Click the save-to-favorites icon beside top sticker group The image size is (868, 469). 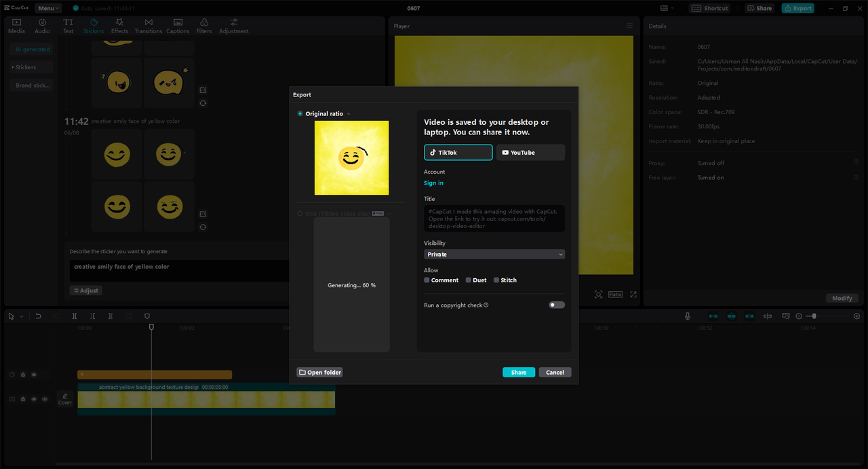[203, 90]
